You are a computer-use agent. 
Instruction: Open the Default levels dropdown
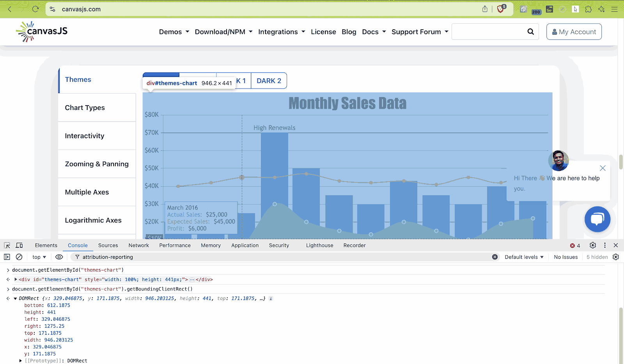click(x=524, y=257)
